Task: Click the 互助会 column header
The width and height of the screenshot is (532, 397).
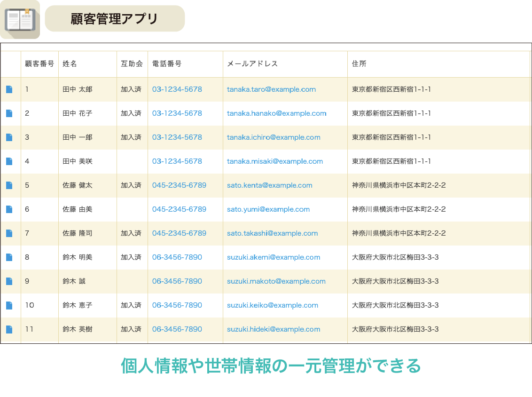Action: (132, 64)
